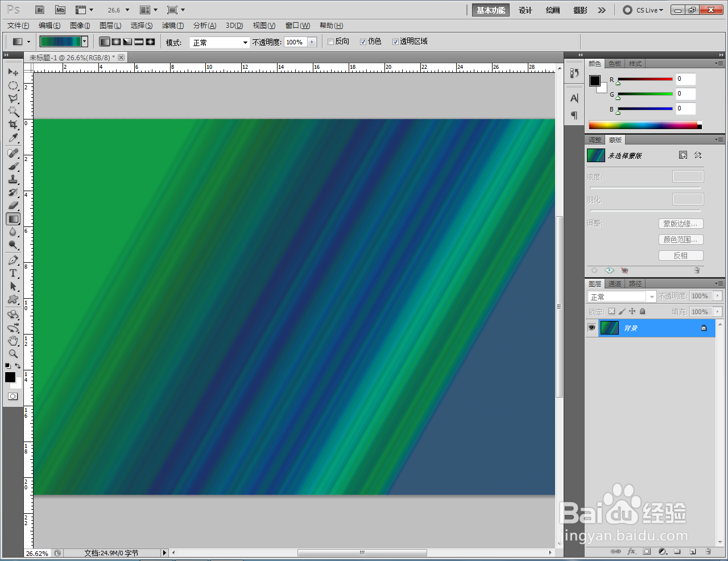Switch to 设计 workspace
Screen dimensions: 728x561
[526, 10]
